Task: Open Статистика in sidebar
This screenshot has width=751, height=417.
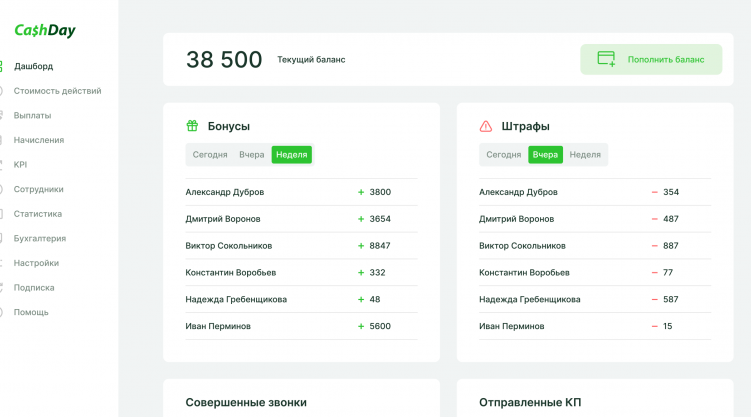Action: click(x=38, y=214)
